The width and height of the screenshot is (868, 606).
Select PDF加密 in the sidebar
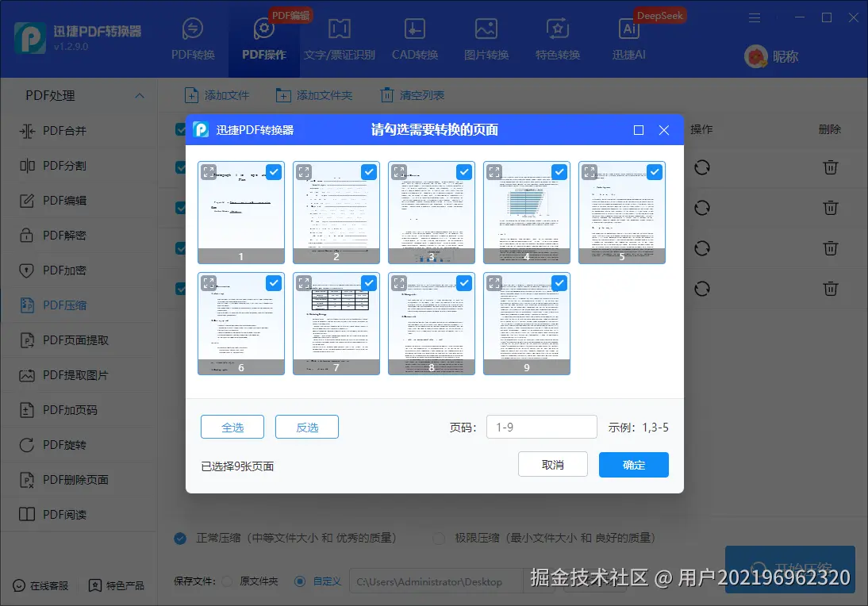click(79, 270)
